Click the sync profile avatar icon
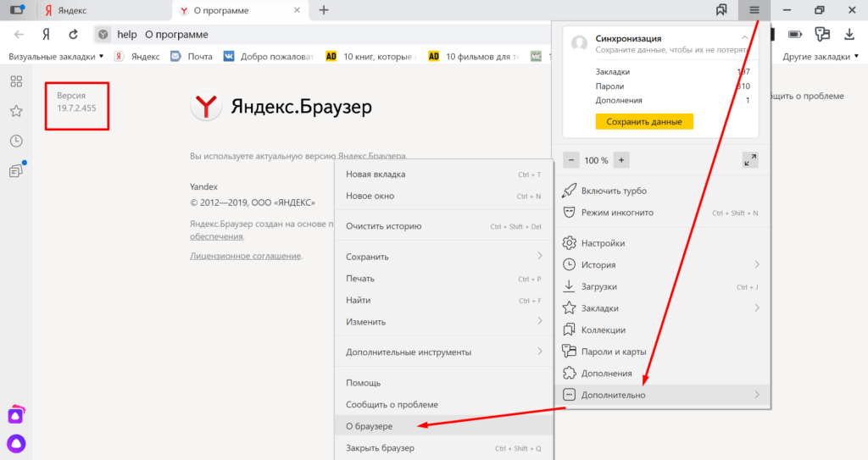Image resolution: width=868 pixels, height=460 pixels. point(579,43)
